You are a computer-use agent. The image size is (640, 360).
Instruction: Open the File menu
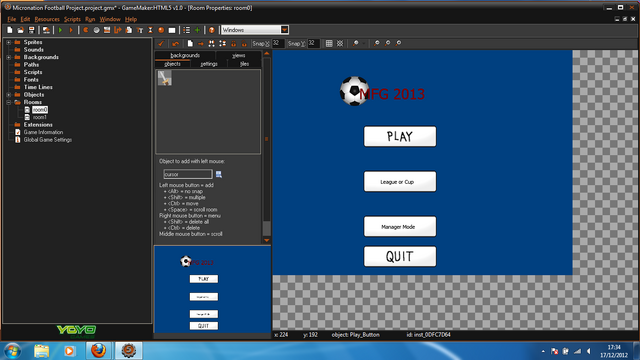(x=11, y=19)
